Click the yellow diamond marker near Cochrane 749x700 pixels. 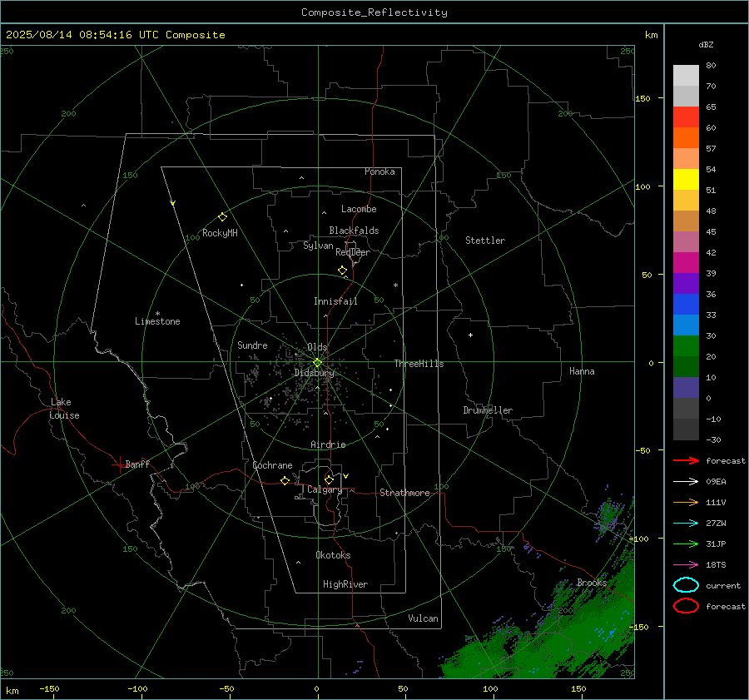click(285, 480)
